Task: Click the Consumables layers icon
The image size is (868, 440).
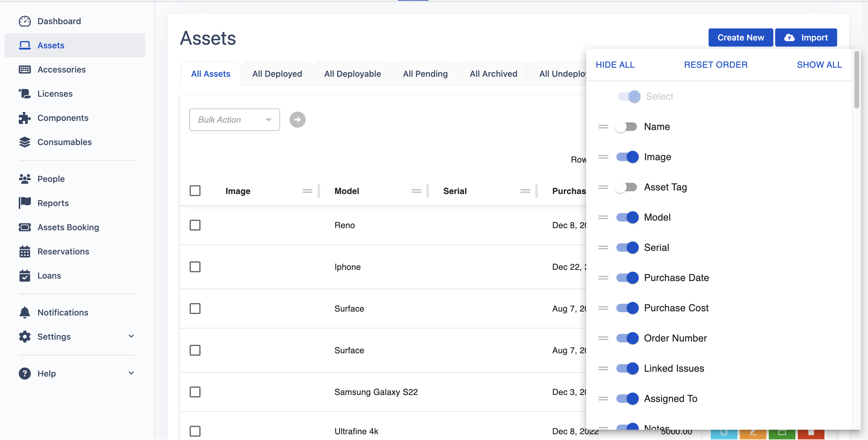Action: click(x=24, y=142)
